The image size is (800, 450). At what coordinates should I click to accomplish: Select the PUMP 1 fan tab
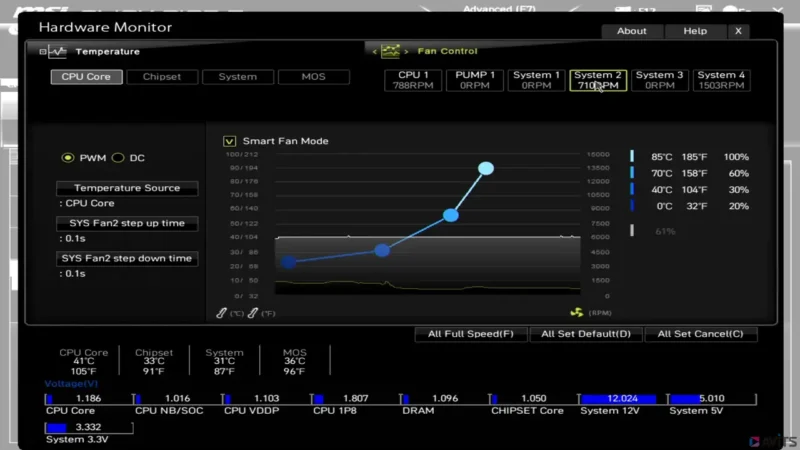(475, 80)
